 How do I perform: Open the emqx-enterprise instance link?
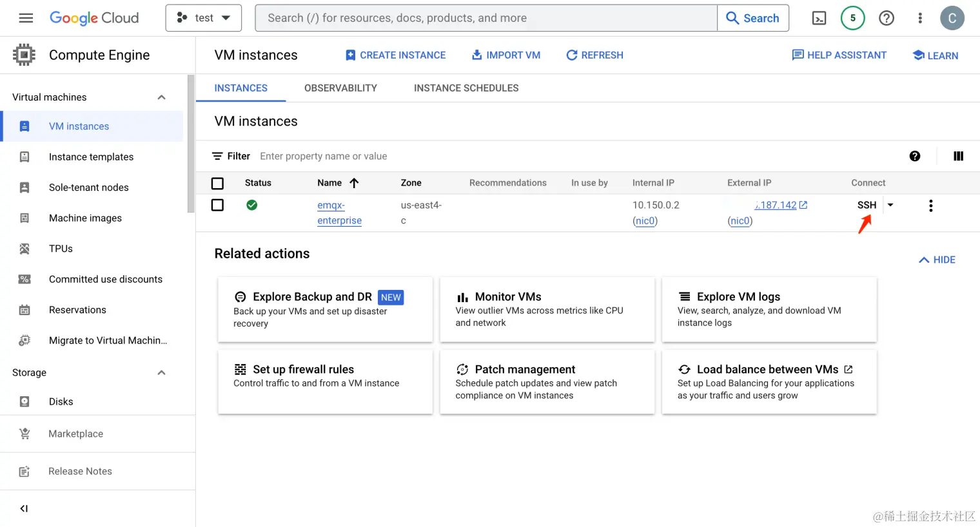pos(339,213)
